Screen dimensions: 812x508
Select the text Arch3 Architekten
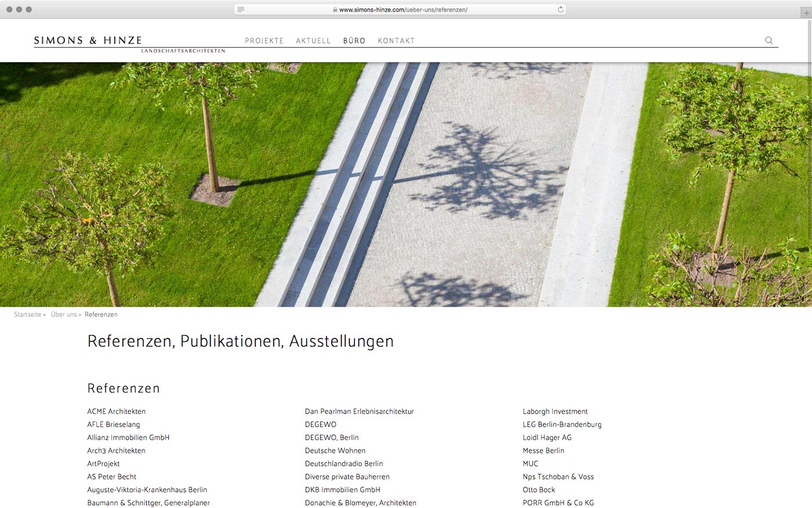116,451
